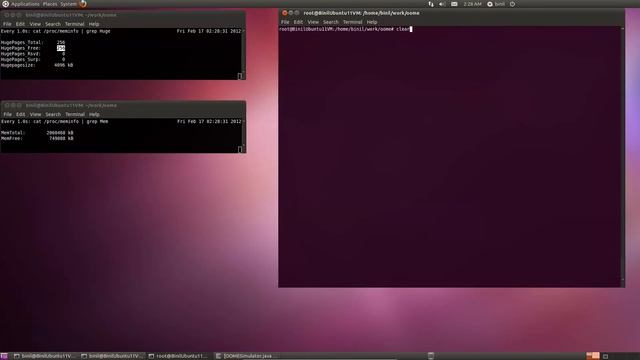640x360 pixels.
Task: Launch Firefox from the top panel icon
Action: tap(83, 4)
